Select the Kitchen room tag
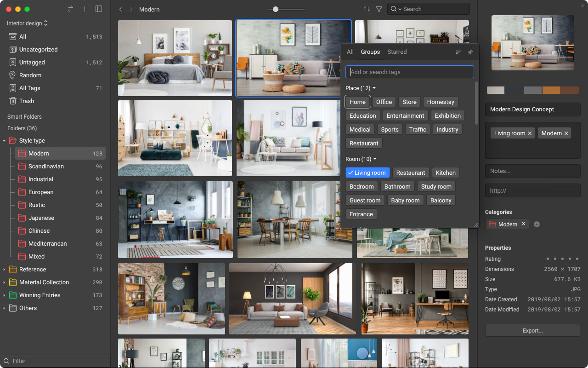Screen dimensions: 588x368 click(445, 172)
